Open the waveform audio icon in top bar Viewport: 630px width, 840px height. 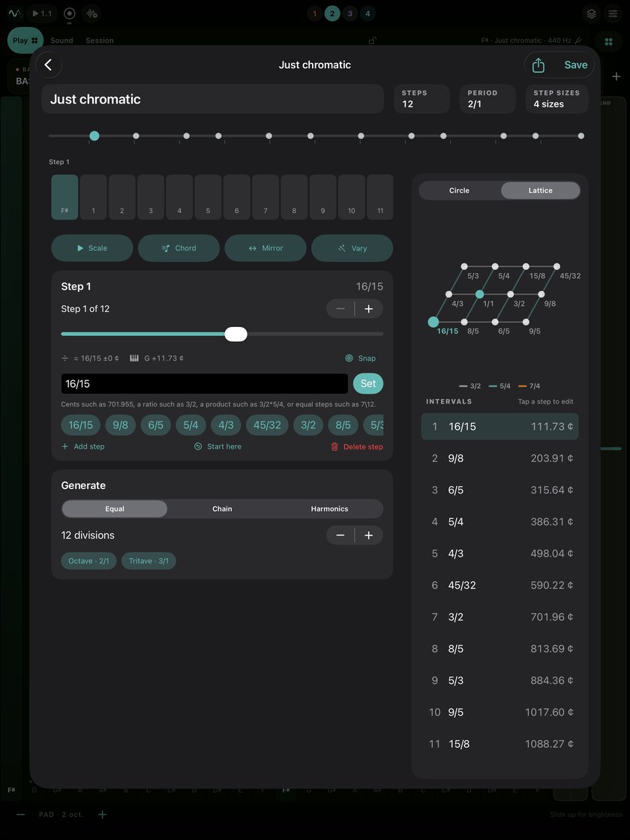coord(91,13)
